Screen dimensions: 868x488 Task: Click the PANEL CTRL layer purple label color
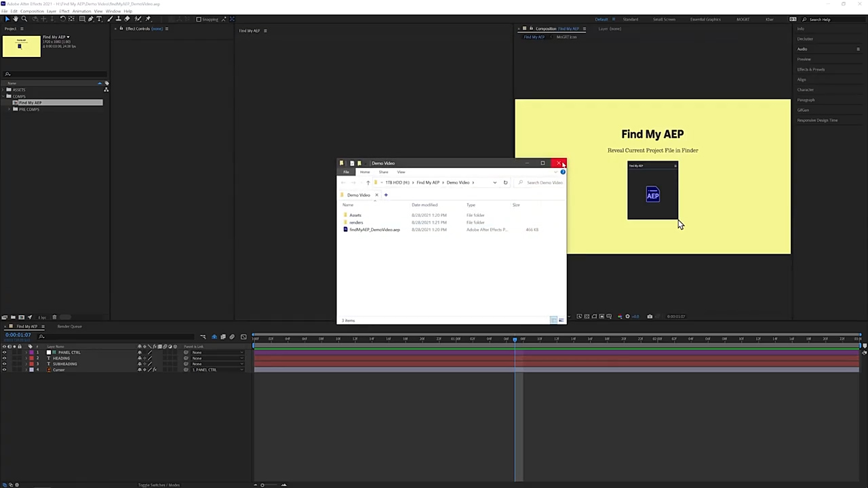(31, 352)
